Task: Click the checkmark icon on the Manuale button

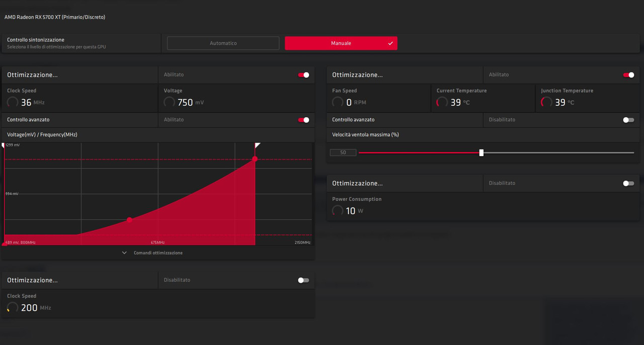Action: point(390,43)
